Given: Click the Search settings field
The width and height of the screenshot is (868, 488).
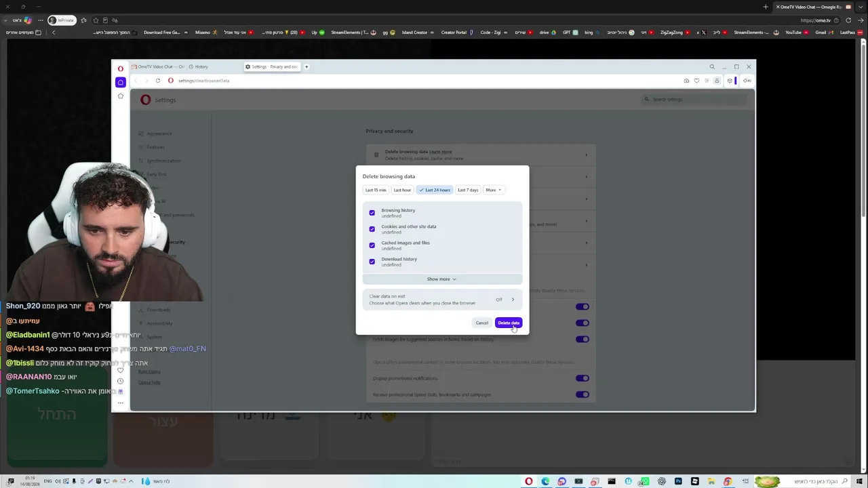Looking at the screenshot, I should click(x=694, y=100).
